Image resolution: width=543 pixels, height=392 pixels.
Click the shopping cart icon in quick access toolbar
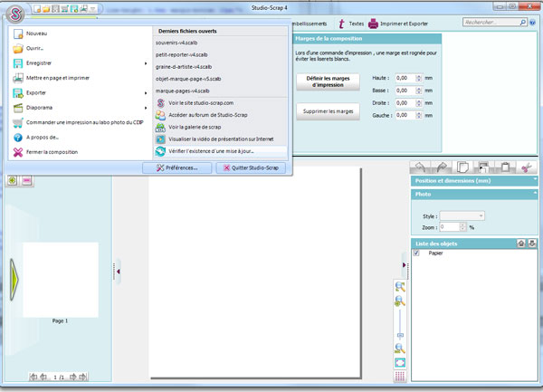tap(65, 9)
